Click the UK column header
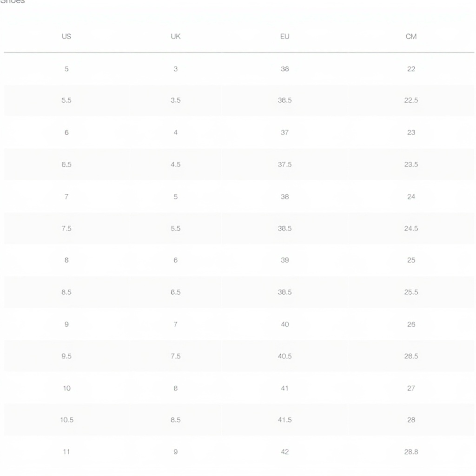The height and width of the screenshot is (476, 476). click(175, 36)
